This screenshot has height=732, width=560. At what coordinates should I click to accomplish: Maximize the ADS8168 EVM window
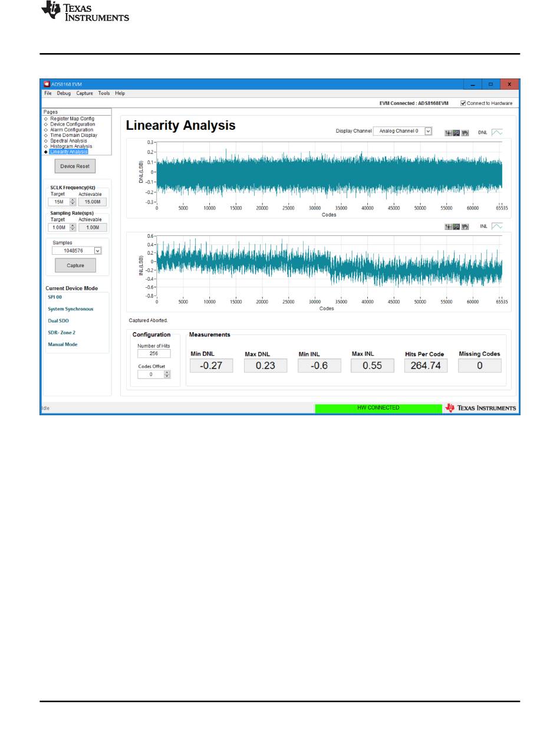(x=490, y=84)
